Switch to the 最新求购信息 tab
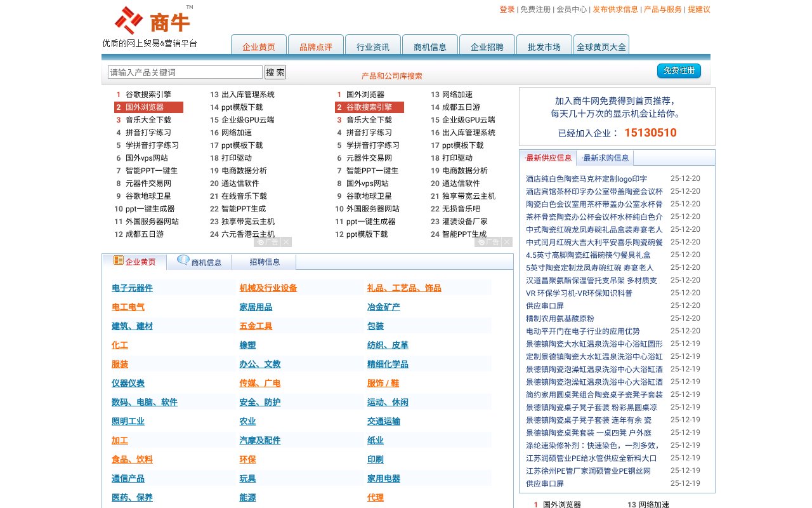This screenshot has width=812, height=508. [606, 157]
